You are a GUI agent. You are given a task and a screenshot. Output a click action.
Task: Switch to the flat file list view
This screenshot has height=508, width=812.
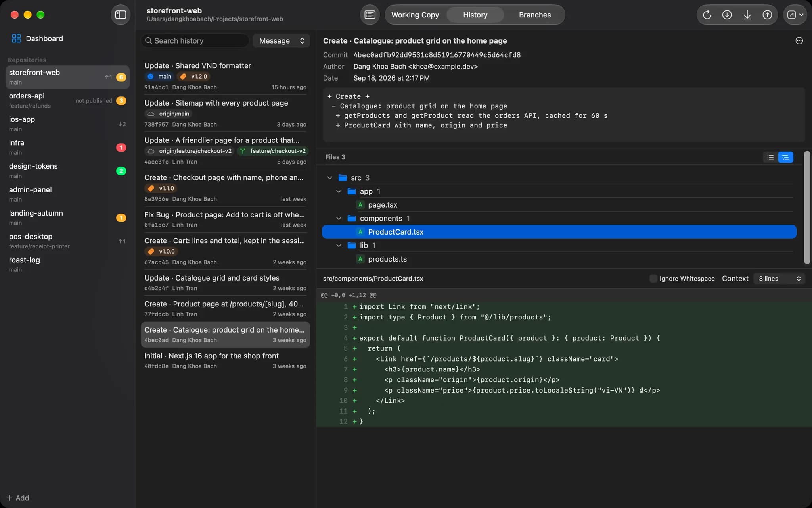point(770,157)
